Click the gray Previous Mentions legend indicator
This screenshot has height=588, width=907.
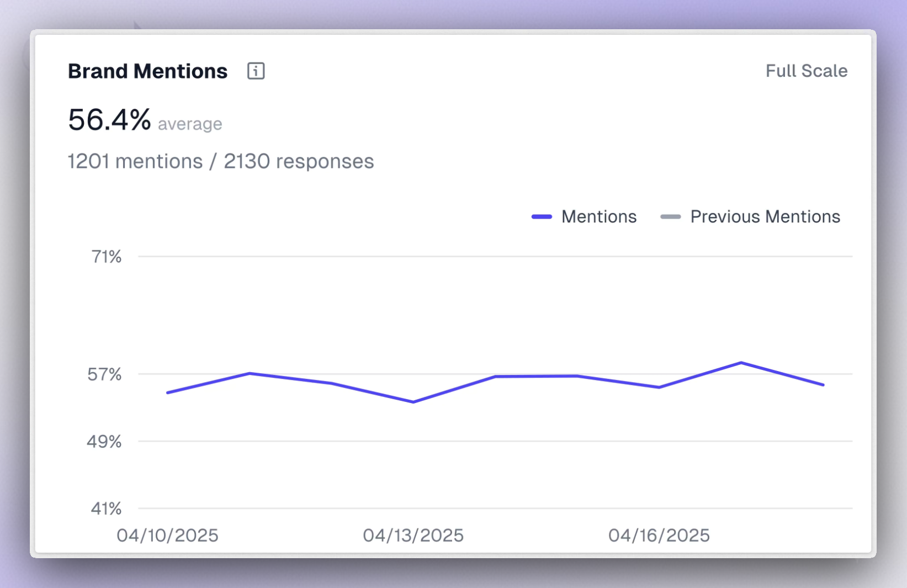[671, 216]
